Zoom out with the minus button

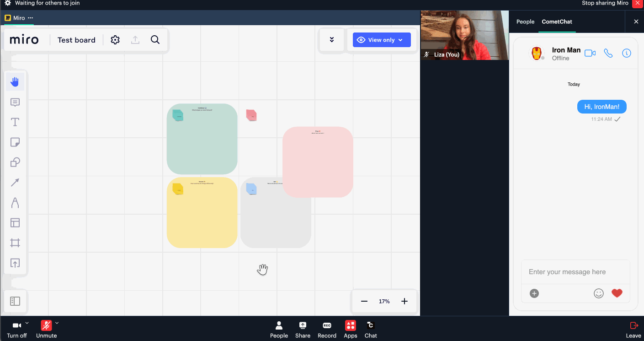pos(364,301)
